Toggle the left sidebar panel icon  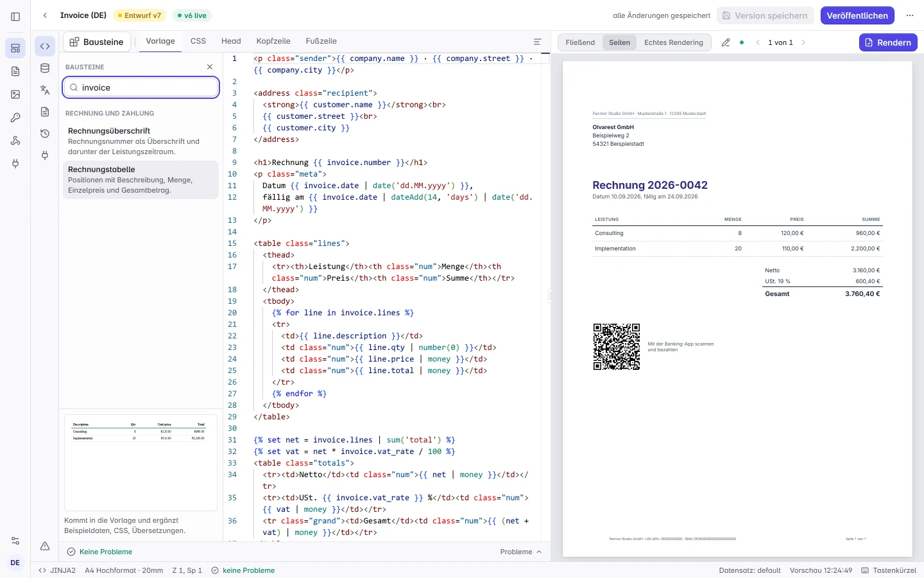(x=15, y=17)
